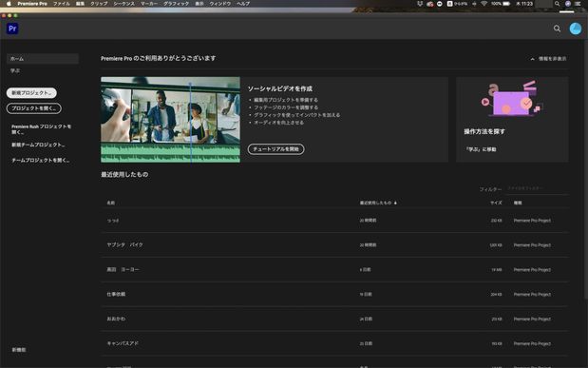This screenshot has height=368, width=588.
Task: Click the social video tutorial thumbnail
Action: click(170, 120)
